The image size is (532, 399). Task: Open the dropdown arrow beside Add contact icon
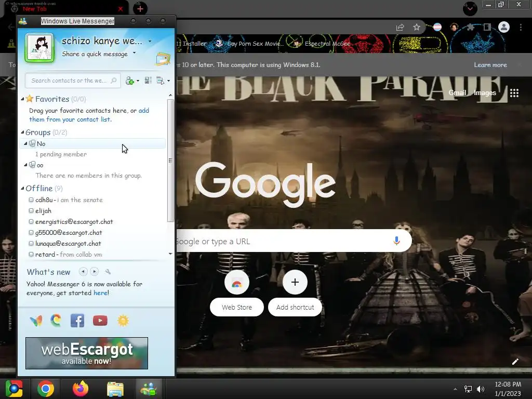[x=138, y=81]
